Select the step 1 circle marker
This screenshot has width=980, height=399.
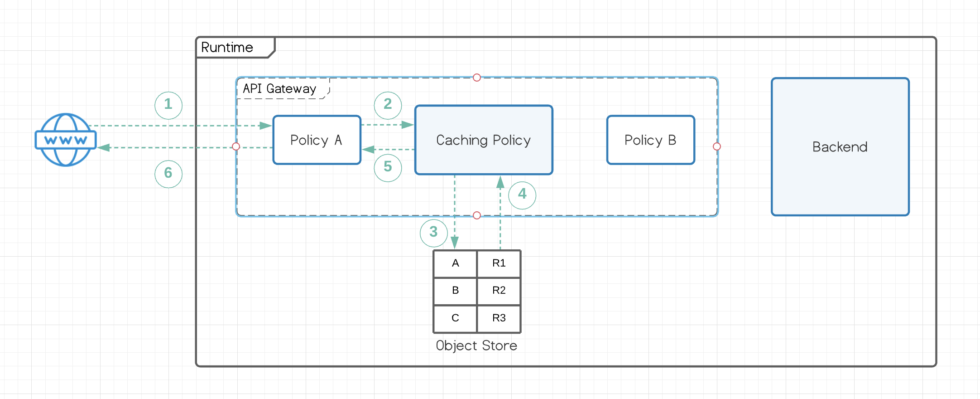(168, 105)
